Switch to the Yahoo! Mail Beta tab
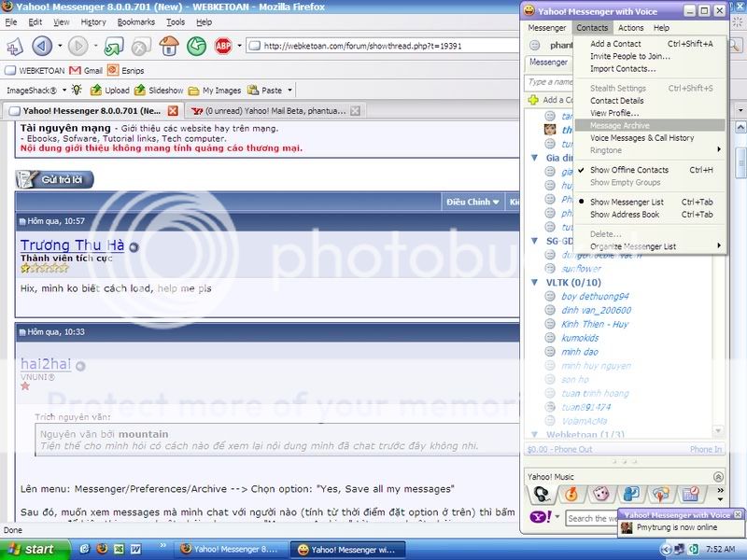 pyautogui.click(x=261, y=110)
